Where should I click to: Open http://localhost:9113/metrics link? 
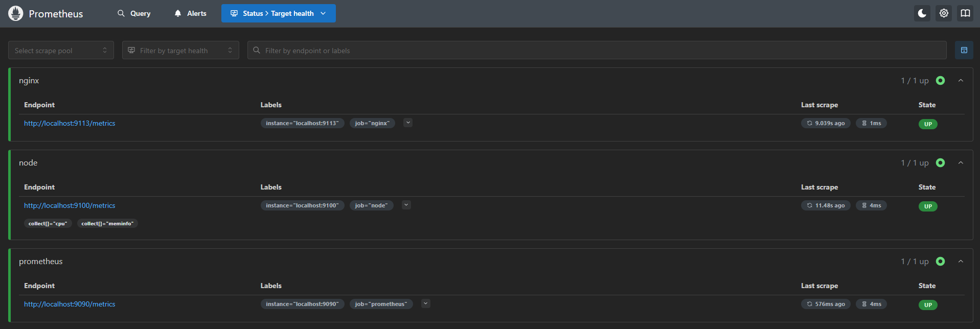coord(70,123)
